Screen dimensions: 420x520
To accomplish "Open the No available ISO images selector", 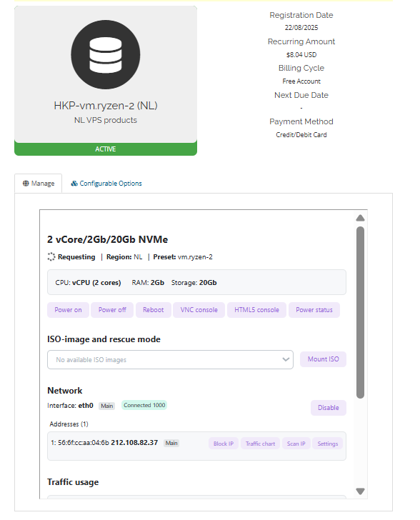I will 170,359.
